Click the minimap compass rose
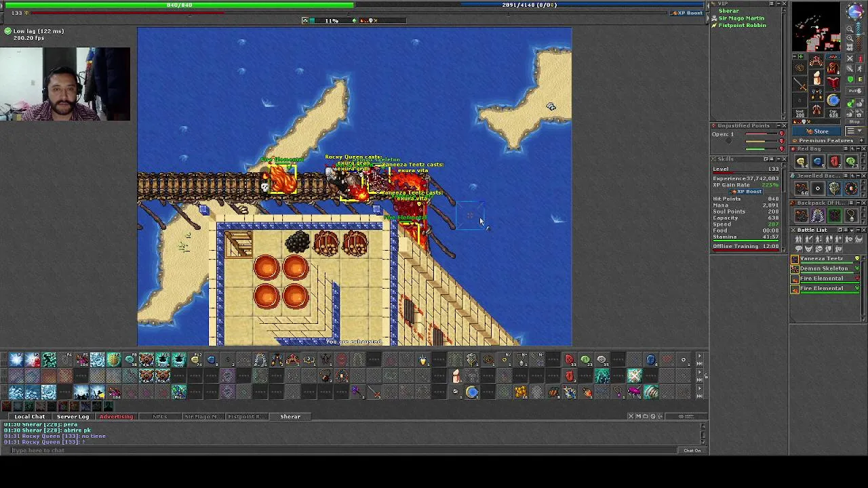The width and height of the screenshot is (868, 488). coord(855,10)
